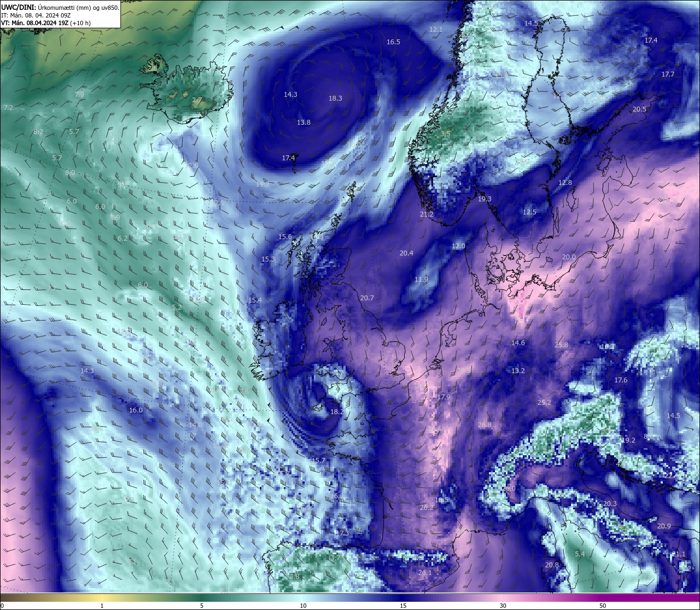Image resolution: width=700 pixels, height=610 pixels.
Task: Click the 17.7 value on the map
Action: (668, 74)
